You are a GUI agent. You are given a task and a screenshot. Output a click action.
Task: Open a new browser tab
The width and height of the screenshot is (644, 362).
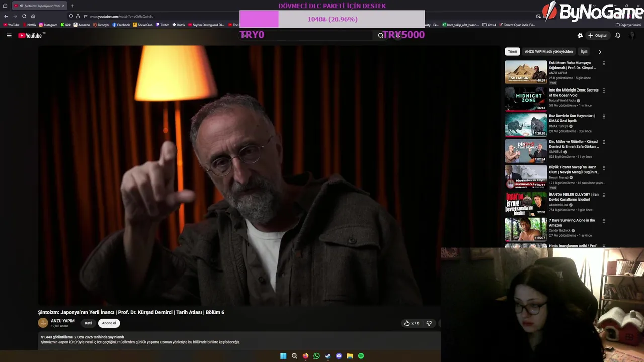click(x=72, y=6)
